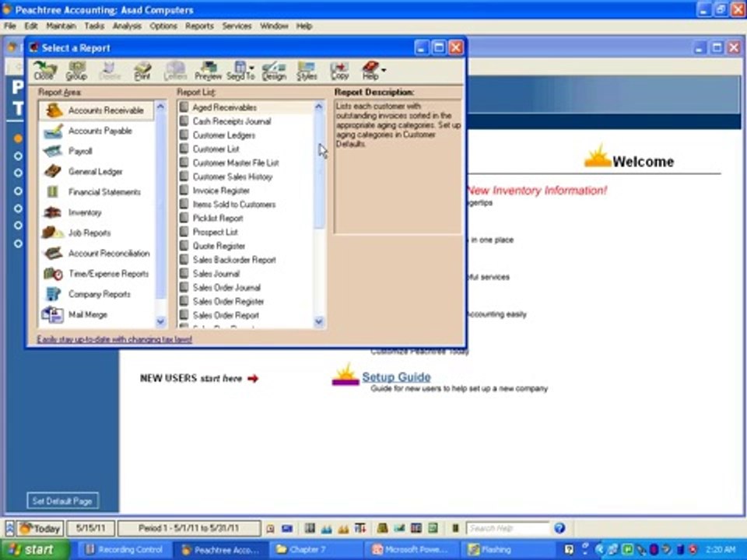
Task: Open the File menu
Action: click(x=10, y=26)
